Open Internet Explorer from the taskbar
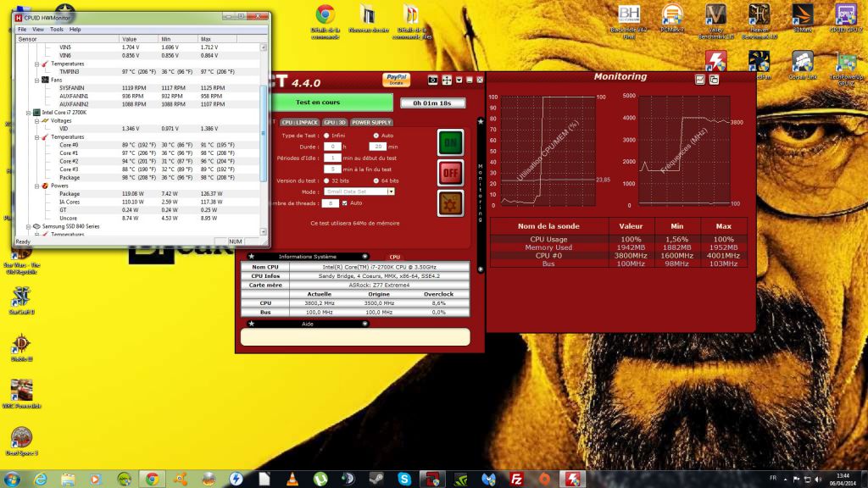This screenshot has height=488, width=868. tap(41, 480)
